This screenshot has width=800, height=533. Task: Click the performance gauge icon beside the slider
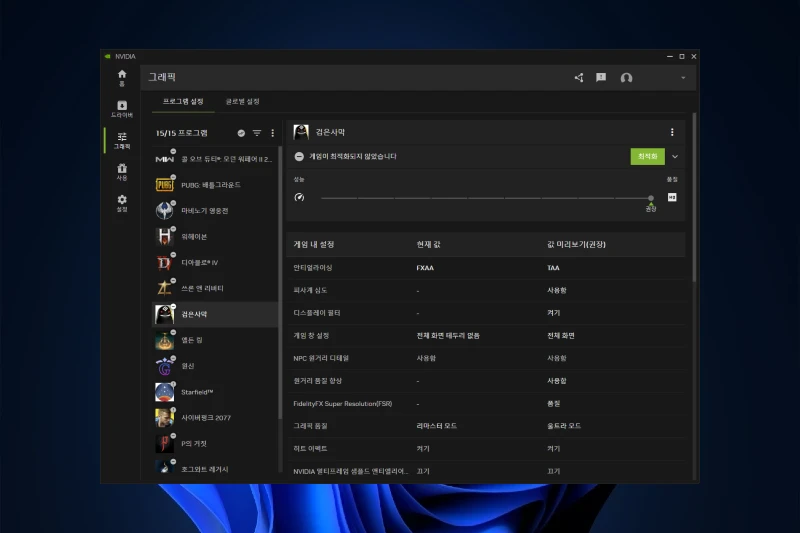pos(298,197)
